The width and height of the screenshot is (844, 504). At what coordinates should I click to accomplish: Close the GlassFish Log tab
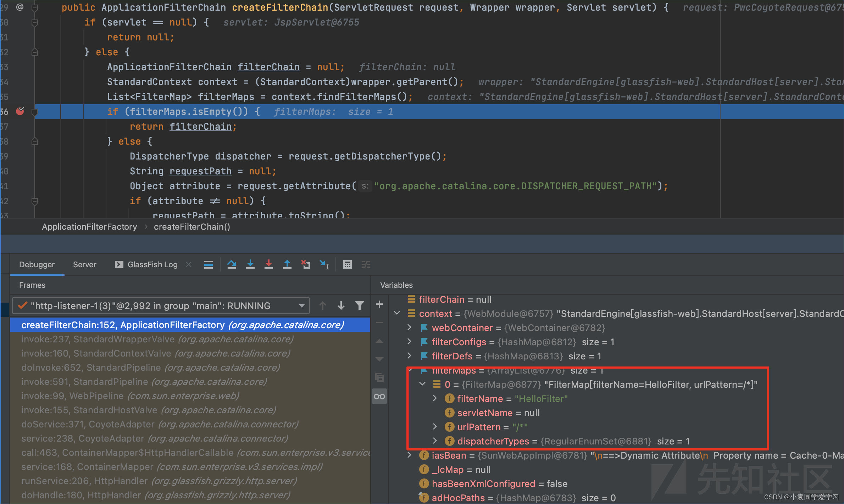click(x=189, y=264)
